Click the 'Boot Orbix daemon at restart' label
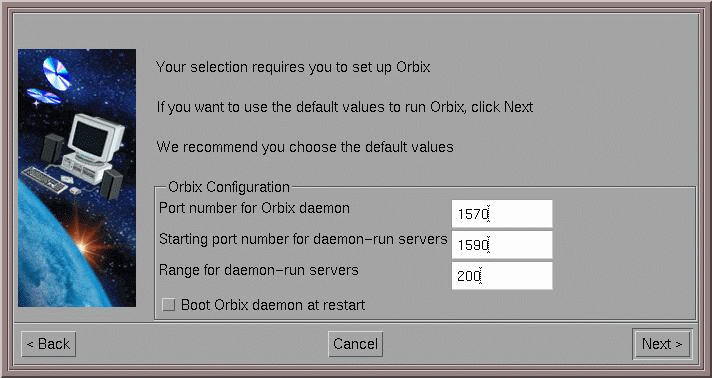Screen dimensions: 712x378 273,305
